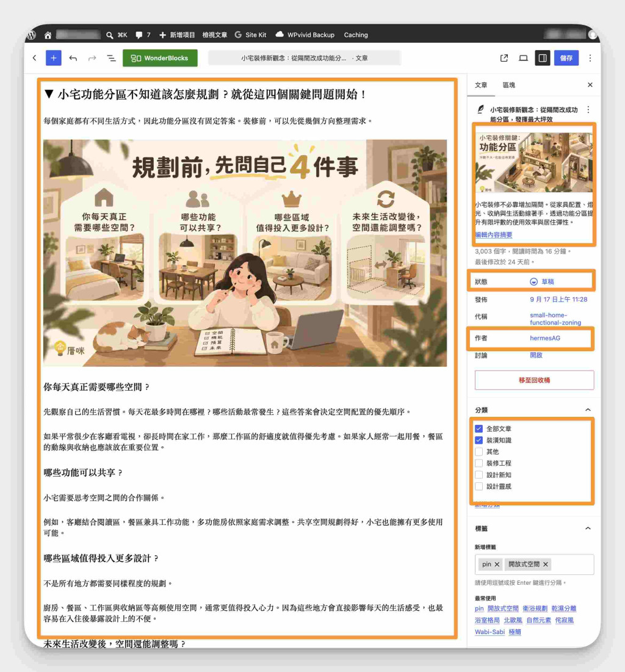Remove the 開放式空間 tag
The image size is (625, 672).
click(545, 565)
